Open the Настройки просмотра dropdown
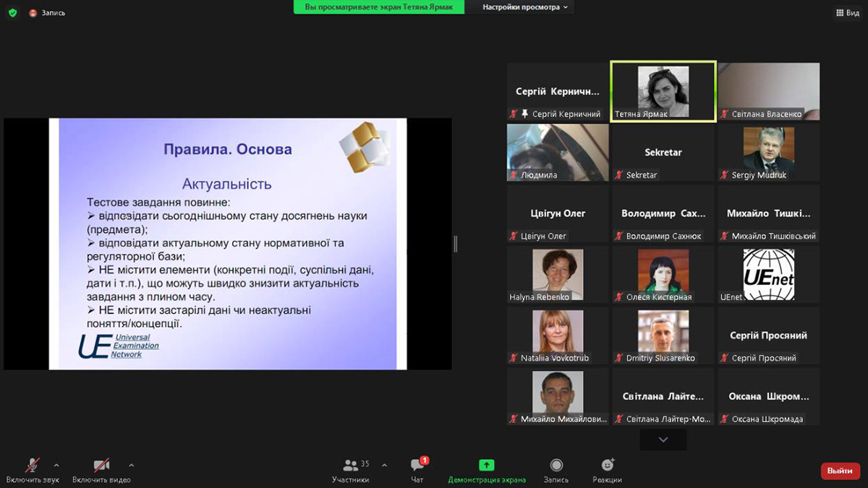The height and width of the screenshot is (488, 868). click(525, 7)
